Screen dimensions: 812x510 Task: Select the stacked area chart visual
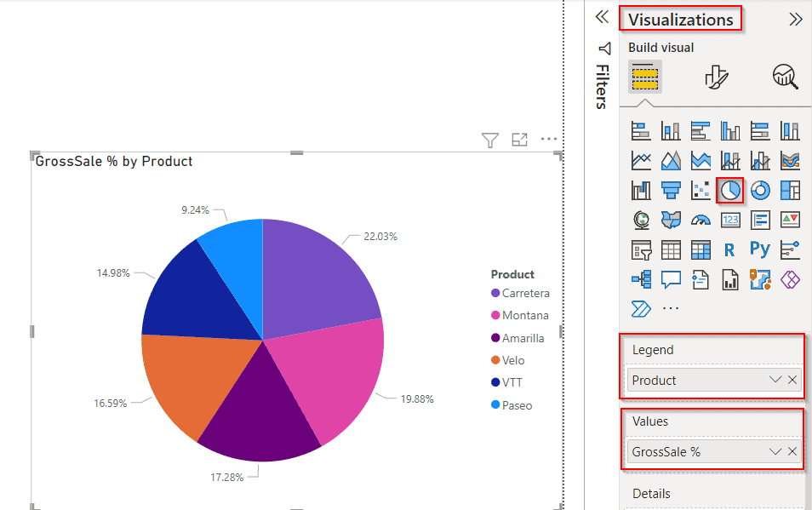[700, 161]
